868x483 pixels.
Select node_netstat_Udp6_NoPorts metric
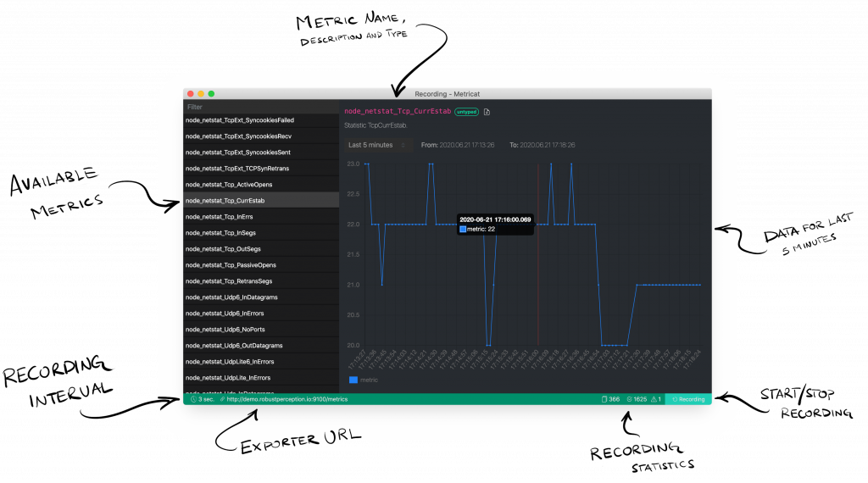click(261, 329)
